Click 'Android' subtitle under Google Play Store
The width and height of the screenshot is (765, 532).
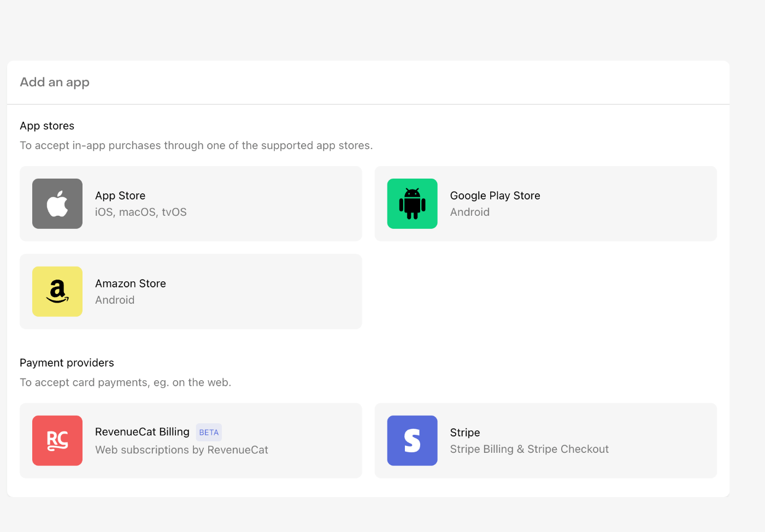[x=470, y=212]
